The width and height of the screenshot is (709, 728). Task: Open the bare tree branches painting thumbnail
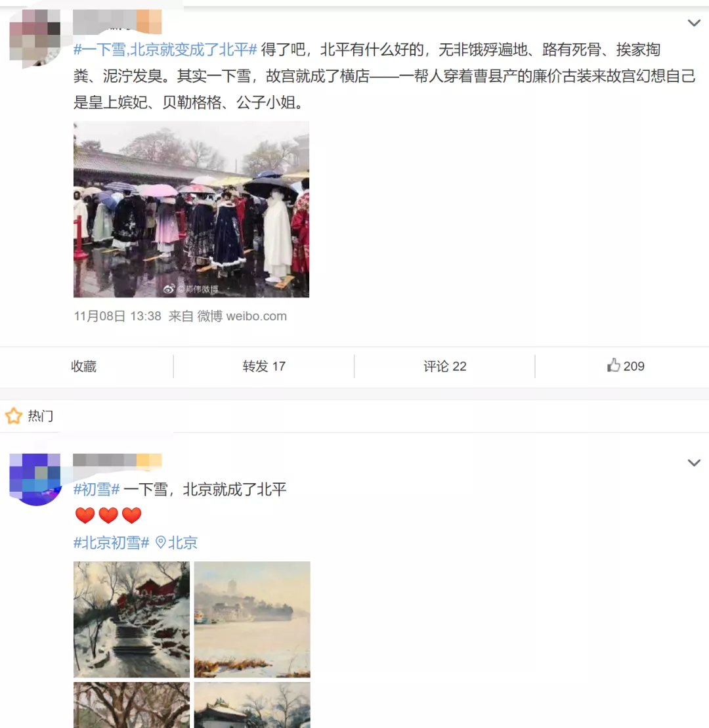[x=131, y=705]
